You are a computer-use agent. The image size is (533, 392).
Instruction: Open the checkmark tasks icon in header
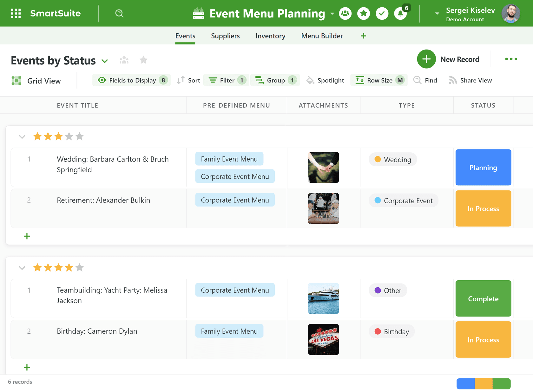pyautogui.click(x=382, y=13)
